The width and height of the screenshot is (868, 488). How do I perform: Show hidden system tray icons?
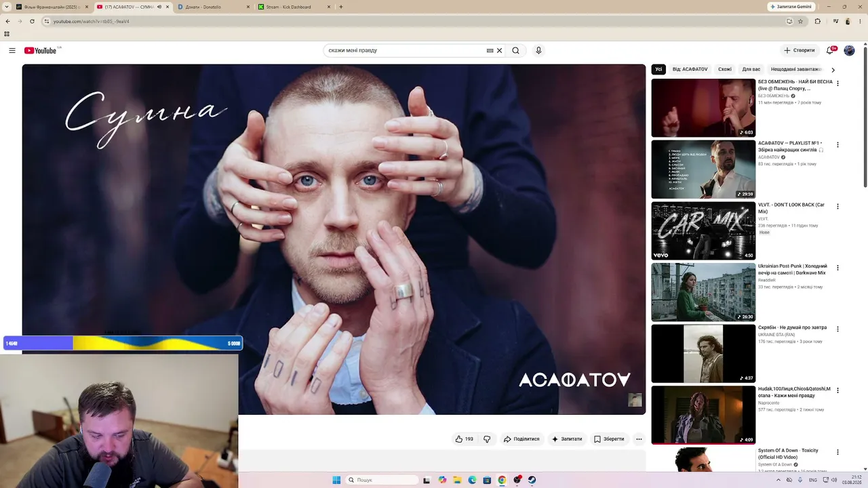pyautogui.click(x=779, y=480)
